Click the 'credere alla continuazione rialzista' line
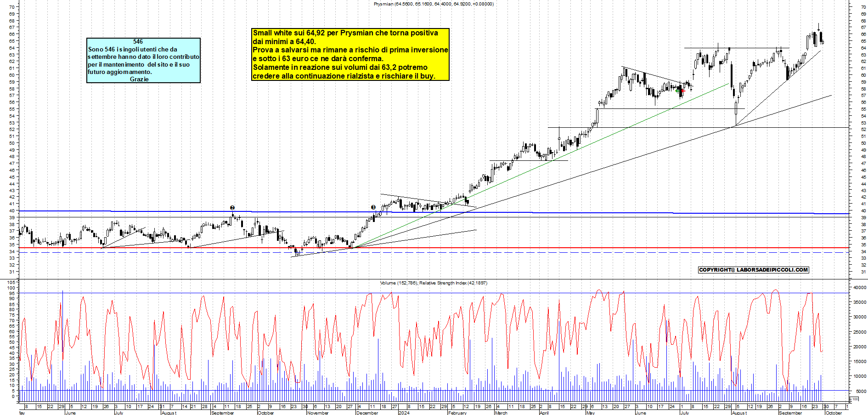This screenshot has width=868, height=415. pyautogui.click(x=344, y=76)
